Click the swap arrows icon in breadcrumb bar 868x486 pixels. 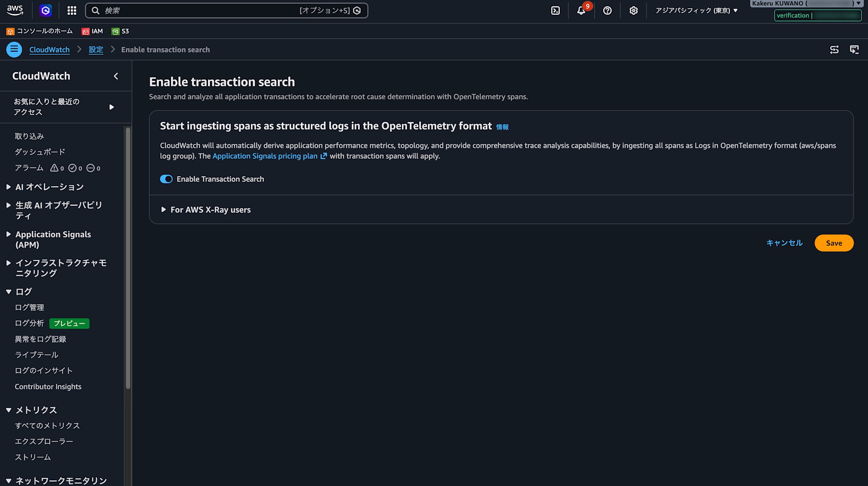click(834, 49)
